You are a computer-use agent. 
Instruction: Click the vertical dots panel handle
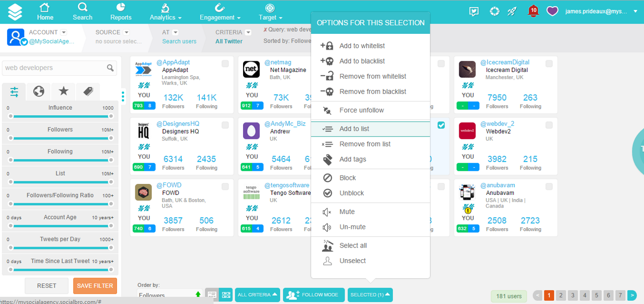point(123,96)
